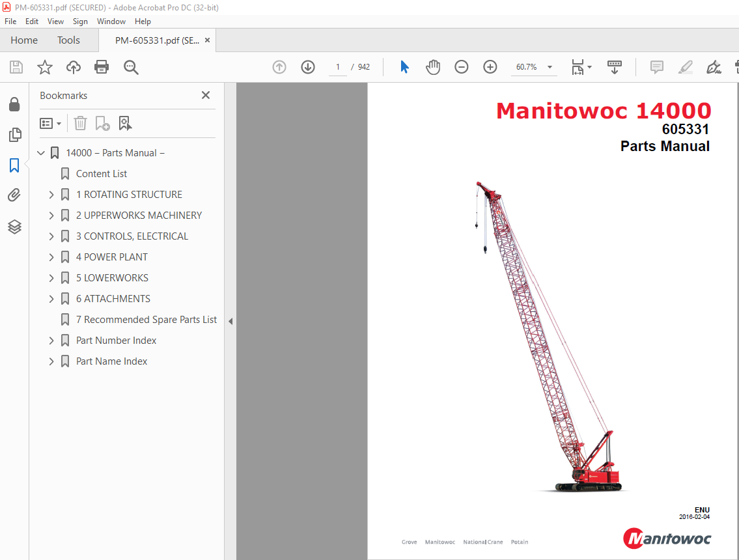Toggle the Bookmarks panel sidebar icon
This screenshot has width=739, height=560.
(14, 165)
